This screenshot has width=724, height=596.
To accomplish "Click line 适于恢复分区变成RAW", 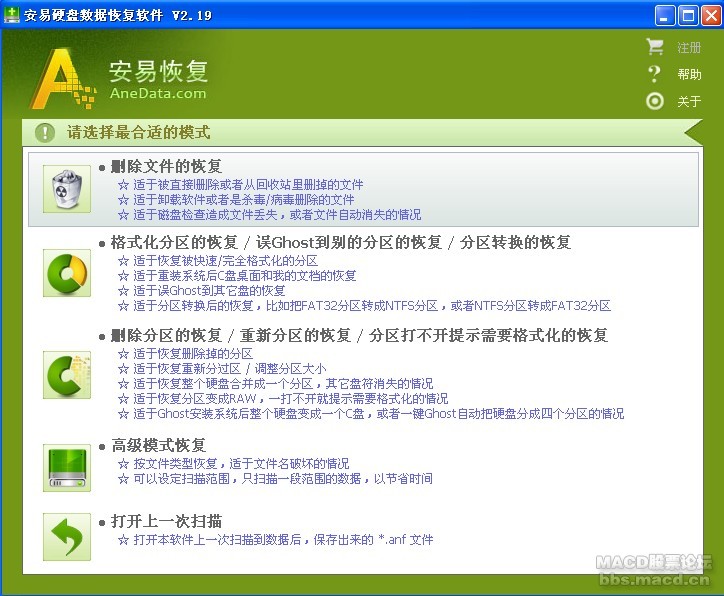I will 290,398.
